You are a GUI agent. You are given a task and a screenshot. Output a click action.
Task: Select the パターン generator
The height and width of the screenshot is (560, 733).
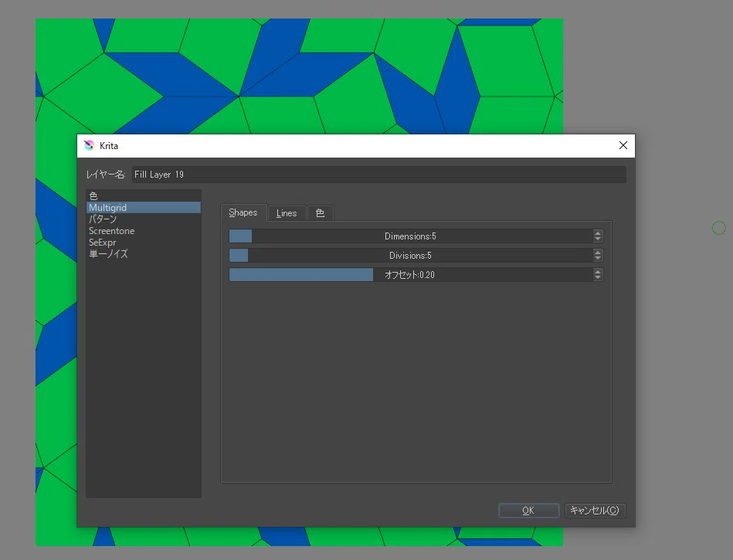144,219
